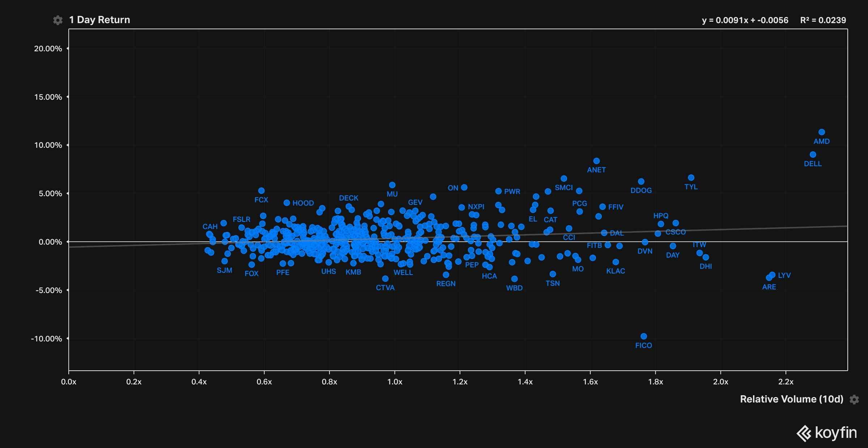Screen dimensions: 868x448
Task: Click the 1 Day Return axis title
Action: click(x=99, y=20)
